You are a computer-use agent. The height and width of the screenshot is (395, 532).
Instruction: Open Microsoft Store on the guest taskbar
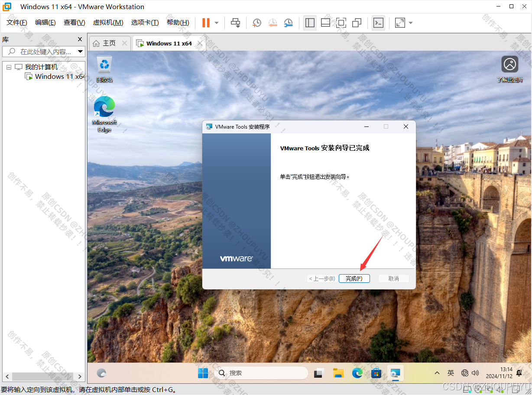[376, 373]
